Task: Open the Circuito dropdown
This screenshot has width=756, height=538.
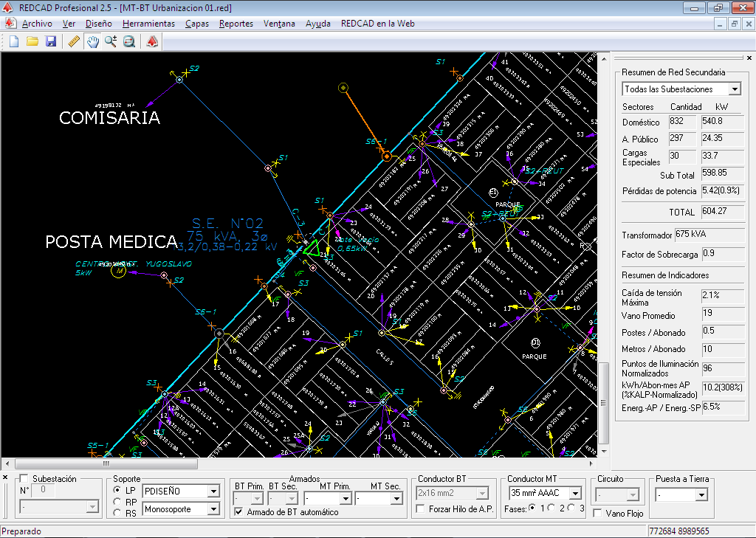Action: pyautogui.click(x=633, y=495)
